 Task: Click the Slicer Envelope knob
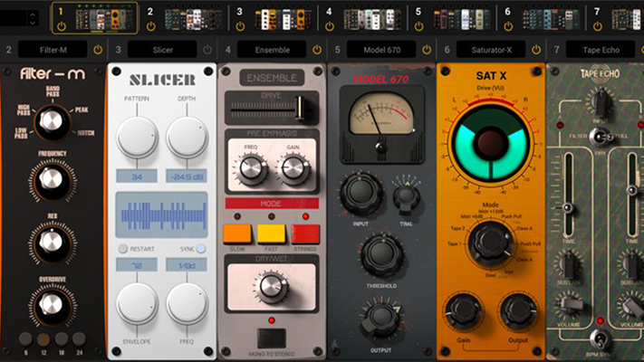[x=137, y=304]
